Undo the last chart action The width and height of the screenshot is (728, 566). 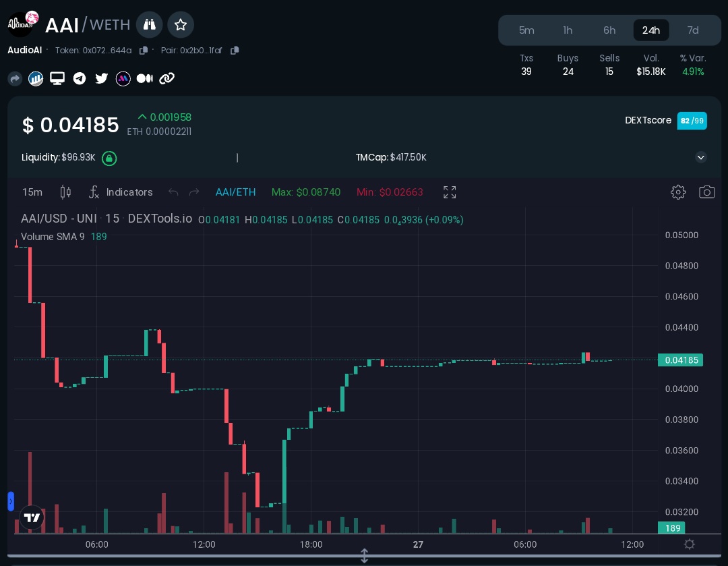tap(173, 192)
